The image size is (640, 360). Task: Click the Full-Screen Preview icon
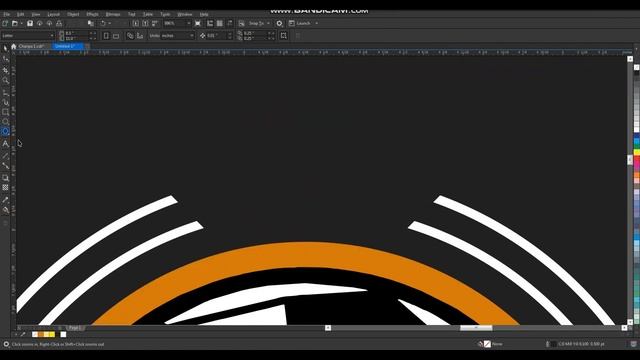(198, 24)
